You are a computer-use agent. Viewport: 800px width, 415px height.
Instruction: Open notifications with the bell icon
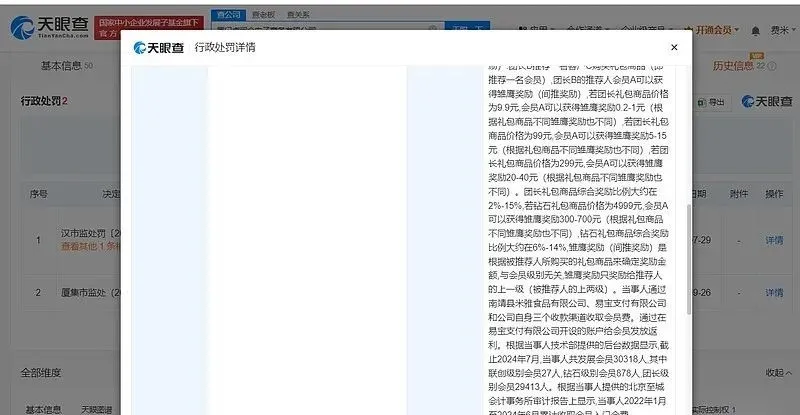[x=756, y=31]
